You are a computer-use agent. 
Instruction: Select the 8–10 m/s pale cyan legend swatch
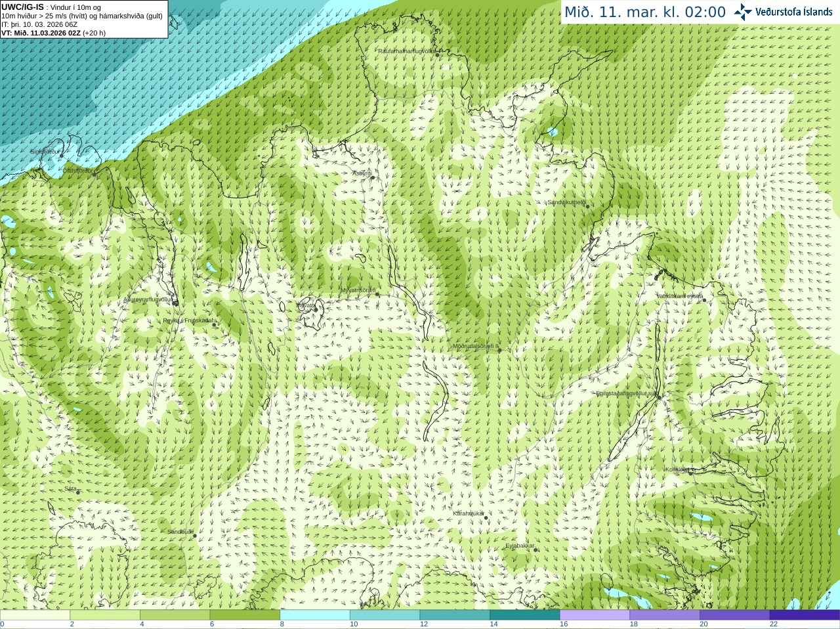[x=315, y=615]
